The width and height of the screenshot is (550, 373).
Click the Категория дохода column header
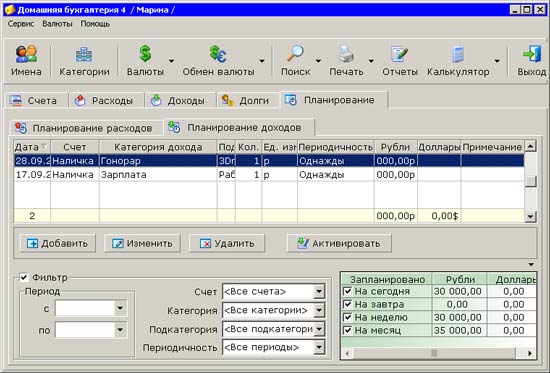pyautogui.click(x=158, y=147)
